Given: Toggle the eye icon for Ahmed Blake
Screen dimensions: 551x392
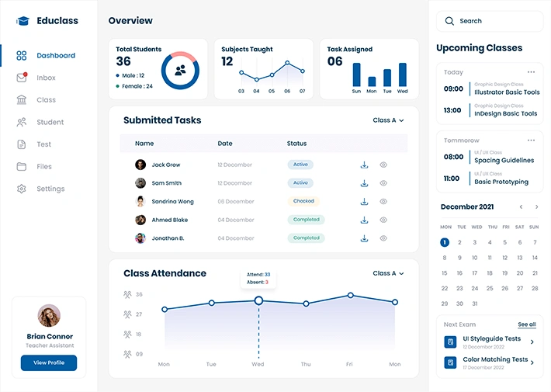Looking at the screenshot, I should pos(383,220).
